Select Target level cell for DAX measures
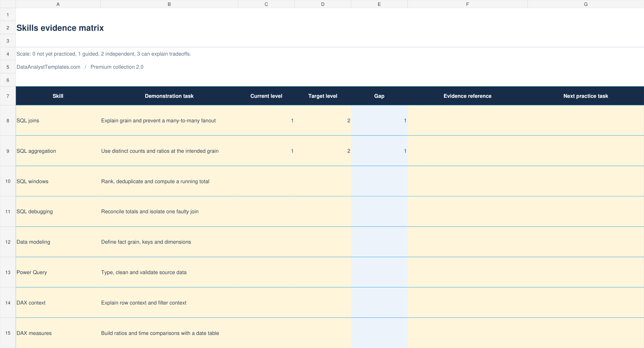This screenshot has width=644, height=348. click(323, 333)
